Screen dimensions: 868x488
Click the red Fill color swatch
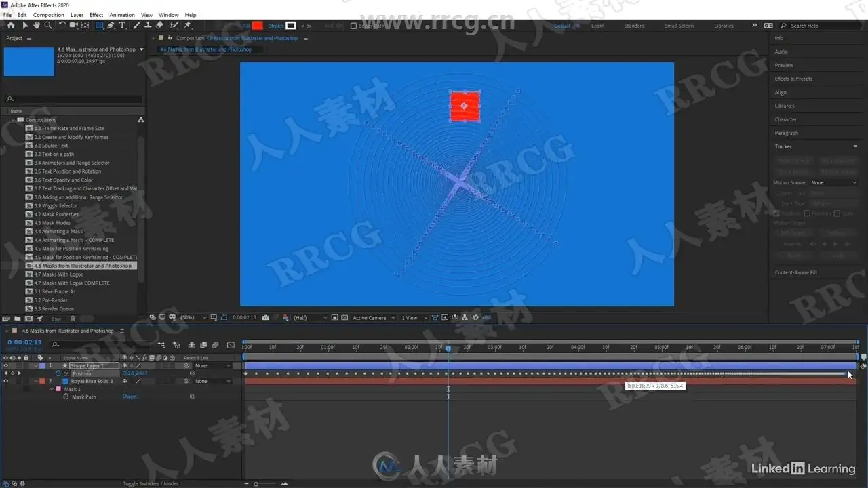pyautogui.click(x=258, y=26)
